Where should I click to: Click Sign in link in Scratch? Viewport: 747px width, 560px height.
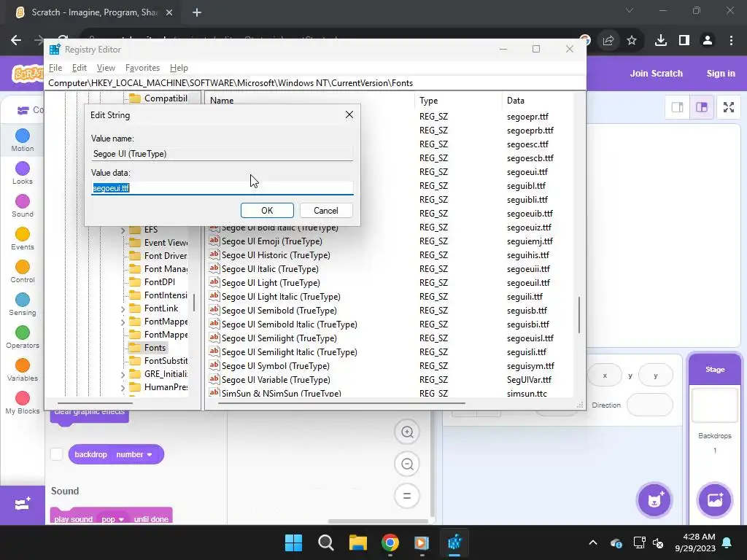click(x=720, y=74)
